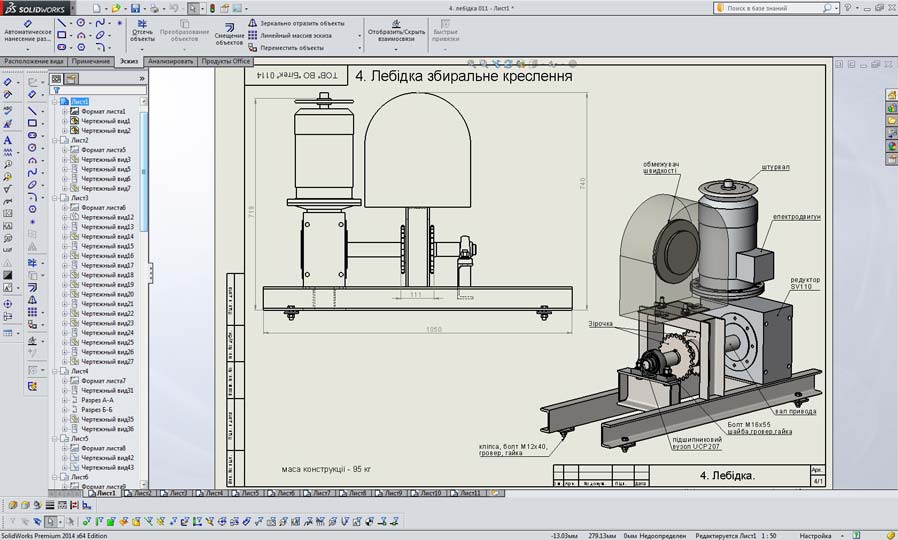The image size is (898, 540).
Task: Expand the panel with the double chevron
Action: tap(142, 78)
